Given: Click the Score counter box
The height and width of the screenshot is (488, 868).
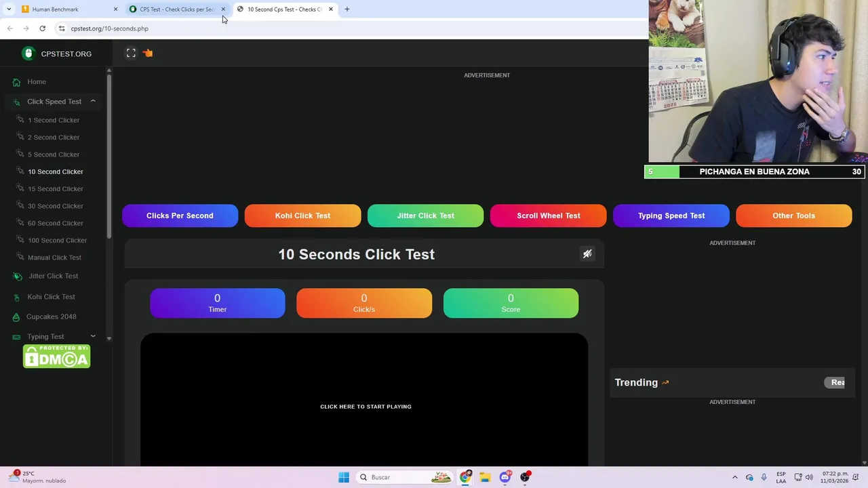Looking at the screenshot, I should coord(511,303).
